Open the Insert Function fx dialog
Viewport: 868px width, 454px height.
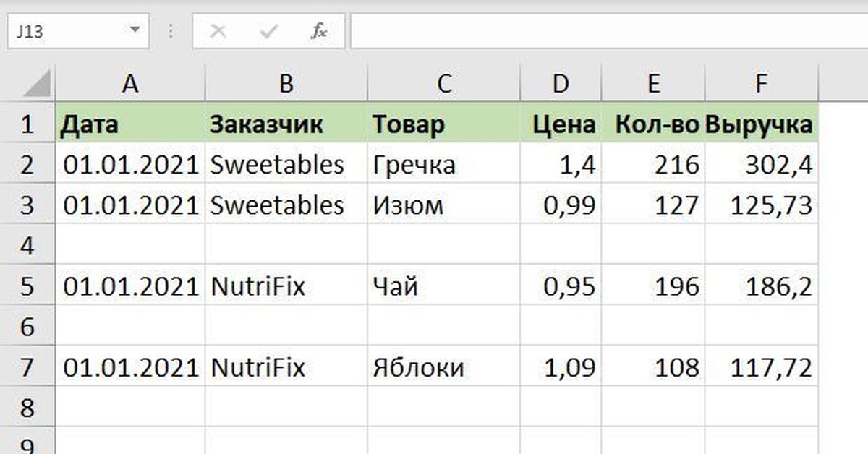(x=318, y=32)
